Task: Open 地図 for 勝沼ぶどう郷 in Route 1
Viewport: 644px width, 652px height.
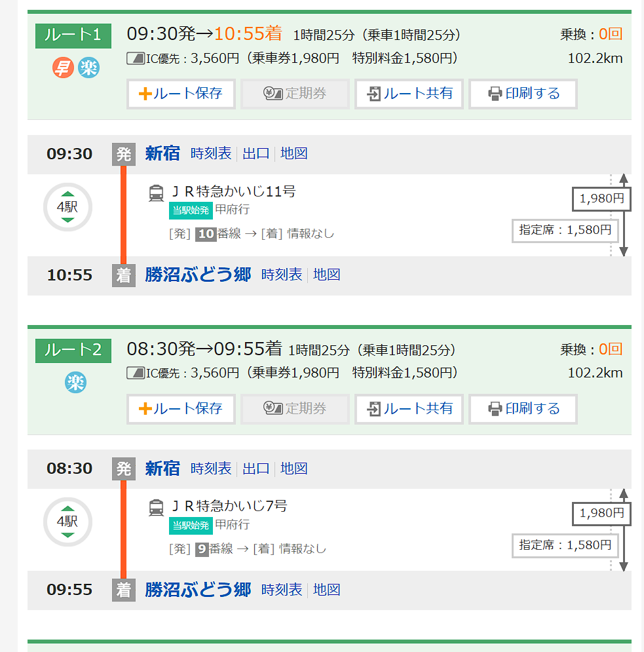Action: click(327, 275)
